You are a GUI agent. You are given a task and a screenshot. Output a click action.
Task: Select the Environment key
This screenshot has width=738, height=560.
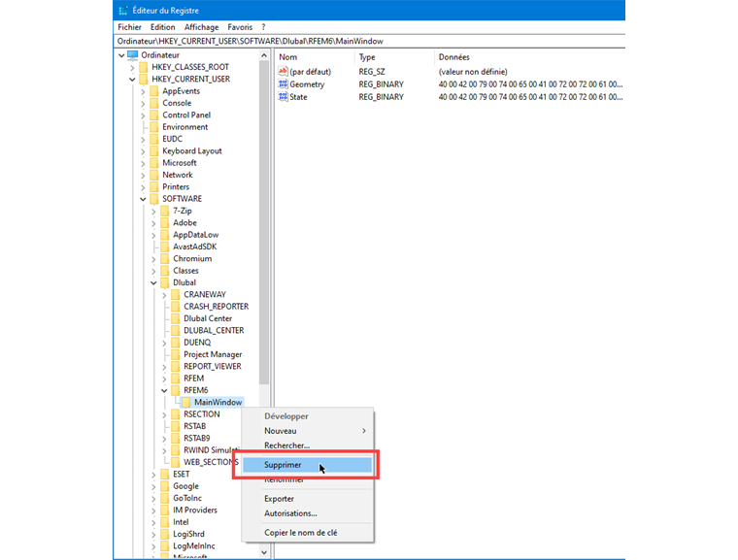pyautogui.click(x=184, y=127)
